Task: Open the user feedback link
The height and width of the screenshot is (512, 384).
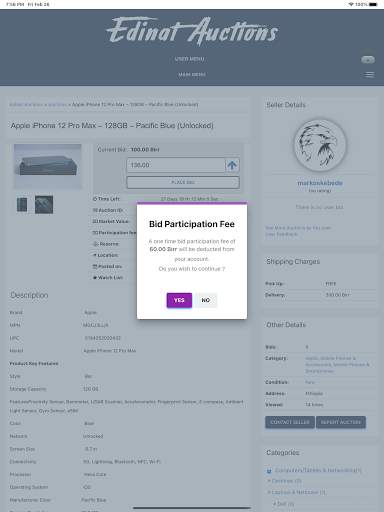Action: (282, 234)
